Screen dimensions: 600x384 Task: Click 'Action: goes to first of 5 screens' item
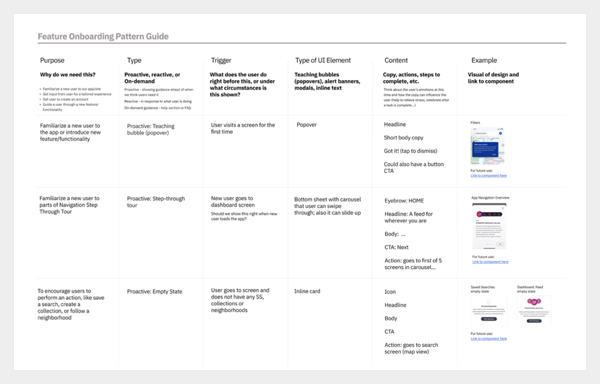(x=413, y=264)
